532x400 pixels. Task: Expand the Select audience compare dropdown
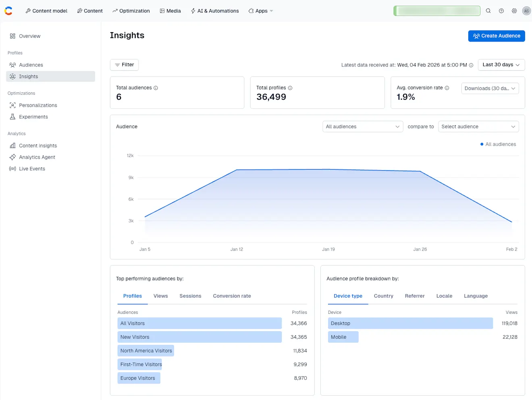pos(478,126)
